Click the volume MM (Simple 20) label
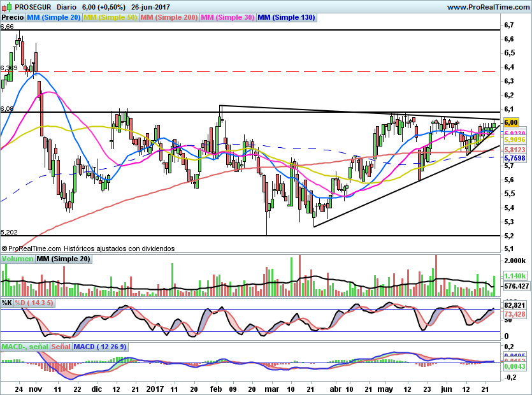The width and height of the screenshot is (532, 395). coord(64,259)
